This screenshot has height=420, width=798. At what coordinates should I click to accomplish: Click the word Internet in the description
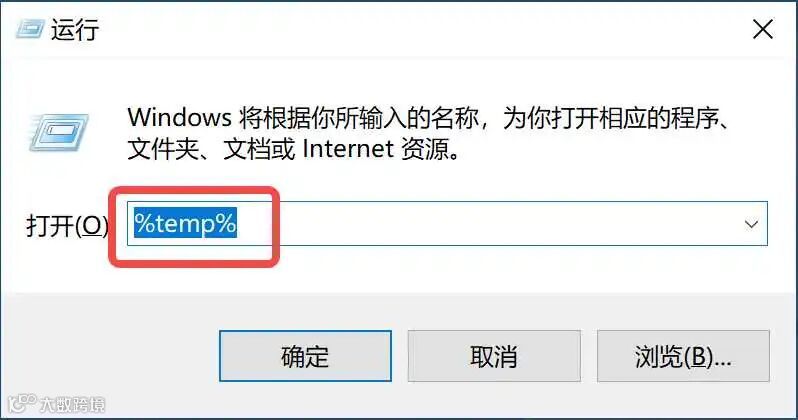[348, 149]
